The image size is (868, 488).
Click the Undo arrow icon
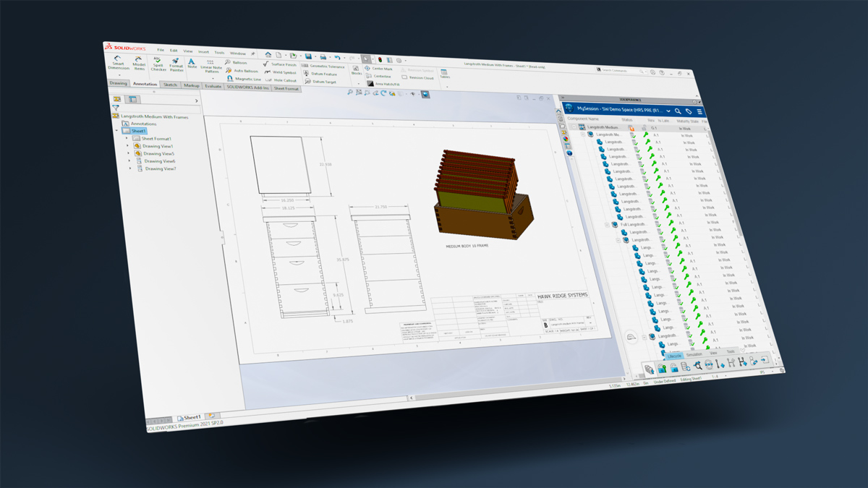tap(337, 57)
